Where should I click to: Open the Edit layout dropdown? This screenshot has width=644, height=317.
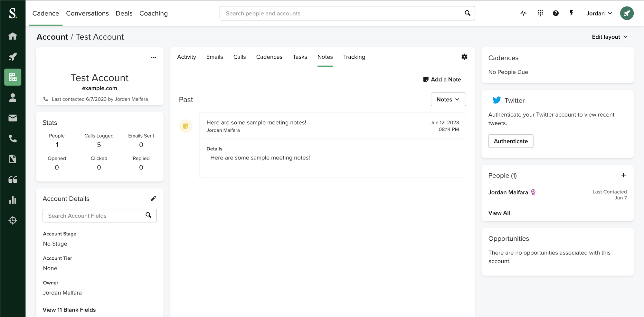click(609, 37)
